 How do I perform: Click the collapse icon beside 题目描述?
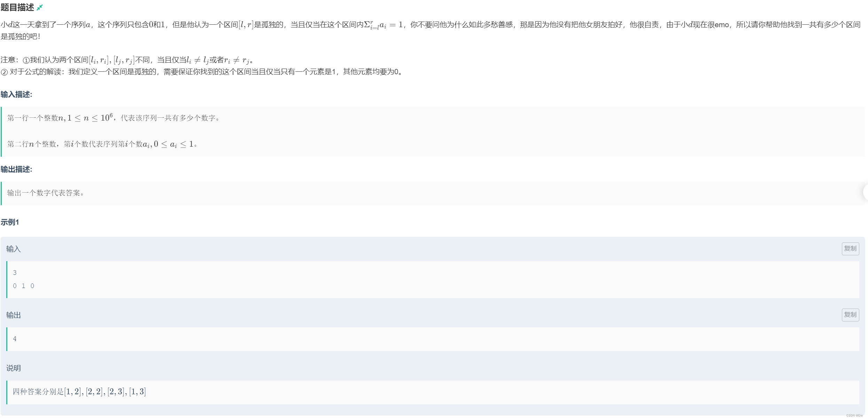click(x=40, y=7)
